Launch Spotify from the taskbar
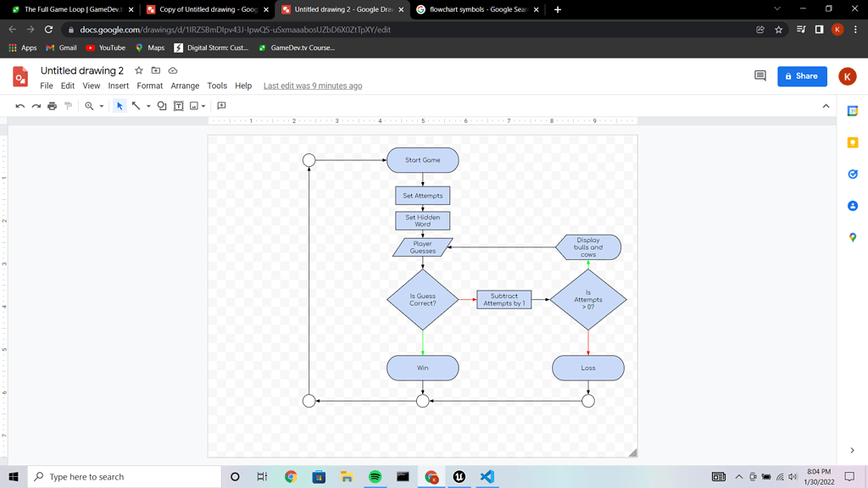The height and width of the screenshot is (488, 868). (374, 477)
